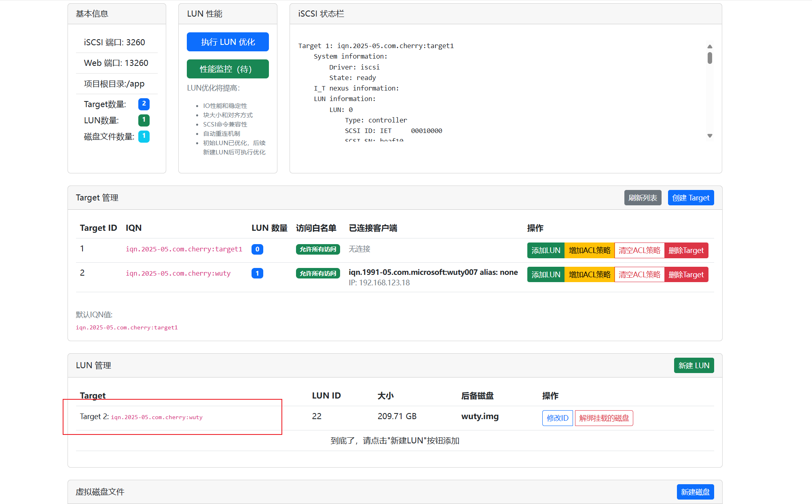Click 刷新列表 to refresh targets

(x=643, y=198)
